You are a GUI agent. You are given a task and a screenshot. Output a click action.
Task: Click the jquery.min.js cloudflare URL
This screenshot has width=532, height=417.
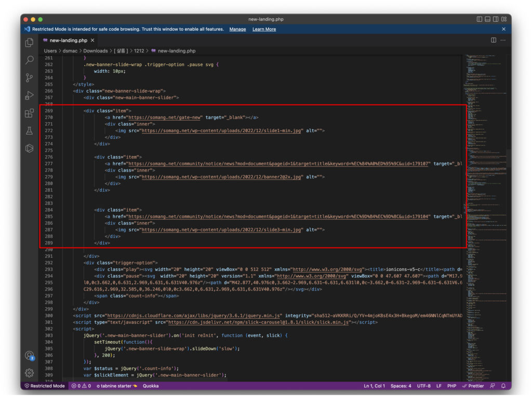[194, 316]
